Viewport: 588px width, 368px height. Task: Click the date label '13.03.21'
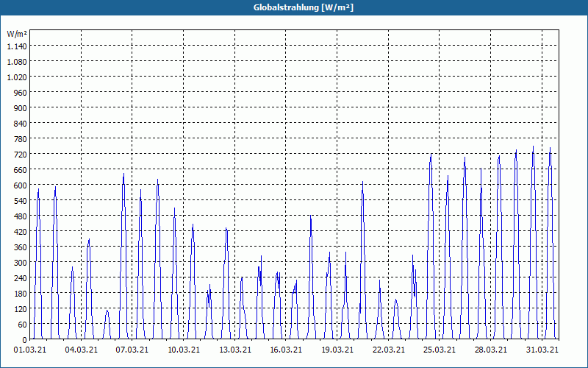click(x=234, y=350)
